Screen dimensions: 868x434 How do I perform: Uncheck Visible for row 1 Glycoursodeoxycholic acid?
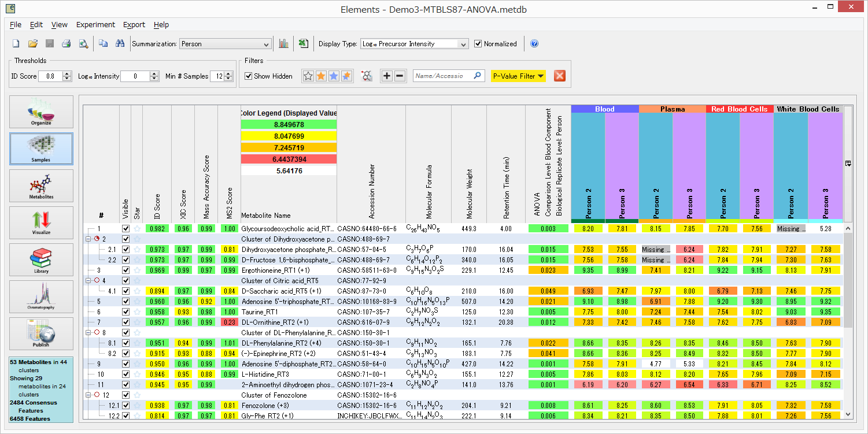coord(126,229)
